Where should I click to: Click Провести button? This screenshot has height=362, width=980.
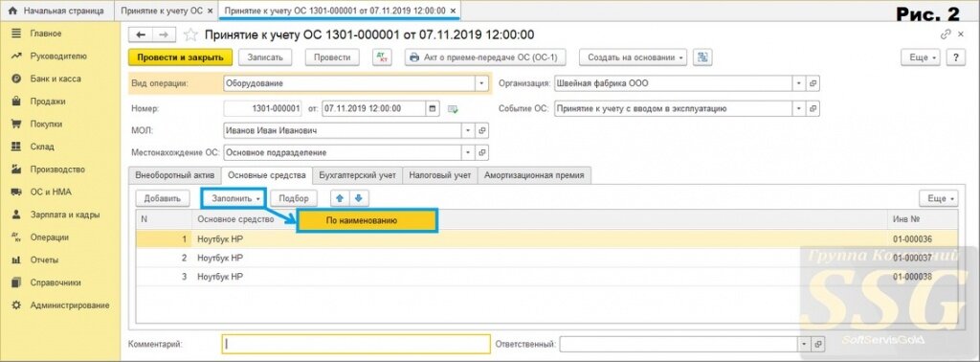pyautogui.click(x=332, y=57)
